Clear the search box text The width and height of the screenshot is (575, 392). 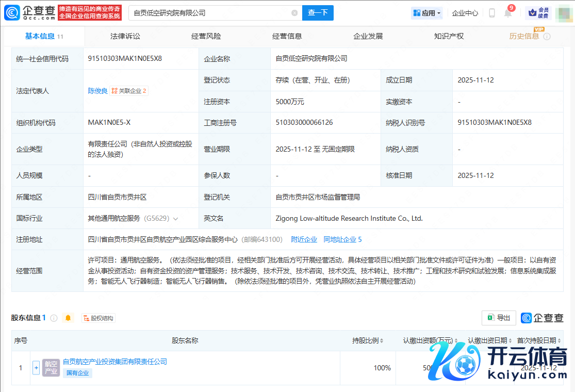294,13
